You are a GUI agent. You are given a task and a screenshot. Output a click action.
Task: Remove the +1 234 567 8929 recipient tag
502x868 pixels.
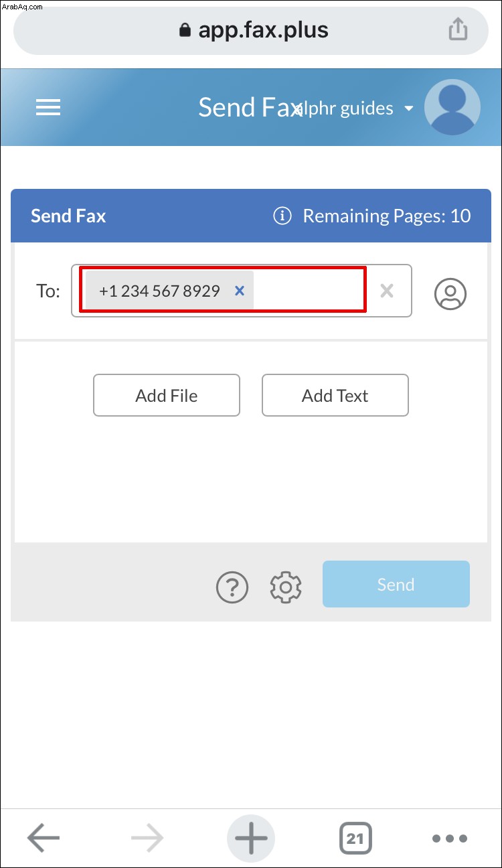tap(240, 291)
